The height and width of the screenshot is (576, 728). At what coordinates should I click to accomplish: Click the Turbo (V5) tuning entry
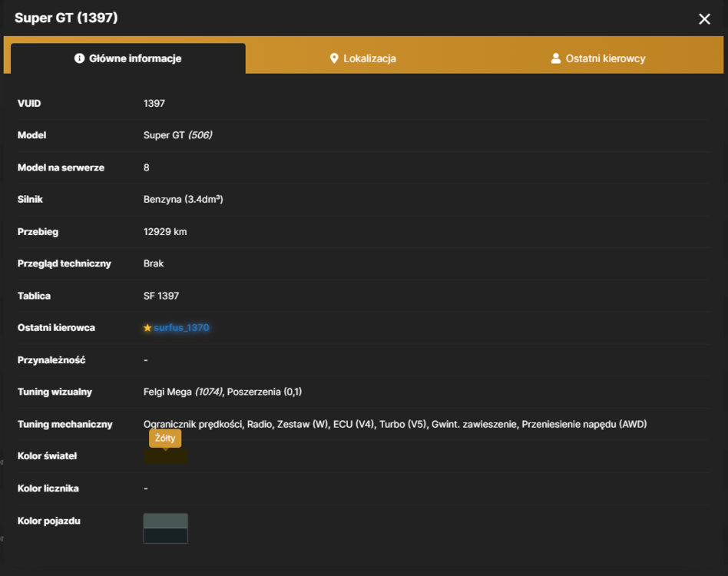pos(403,424)
